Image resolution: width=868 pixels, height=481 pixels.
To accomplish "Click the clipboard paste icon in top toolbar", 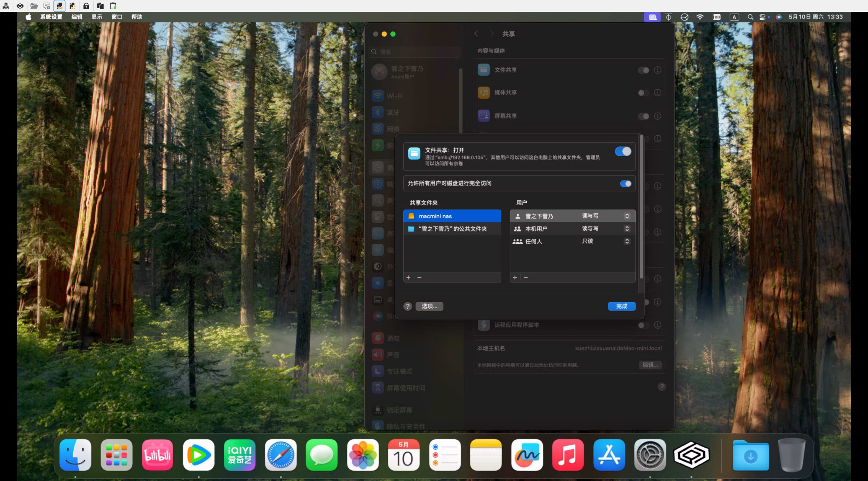I will pyautogui.click(x=113, y=6).
